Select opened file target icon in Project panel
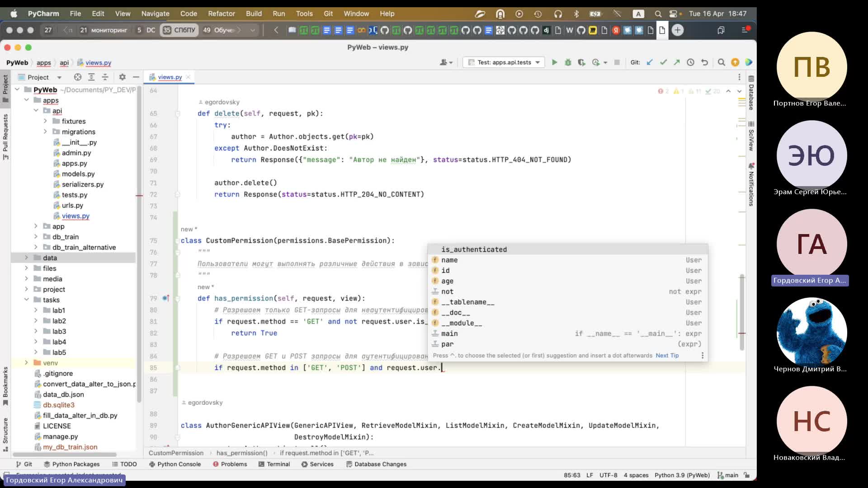Viewport: 868px width, 488px height. pyautogui.click(x=78, y=77)
